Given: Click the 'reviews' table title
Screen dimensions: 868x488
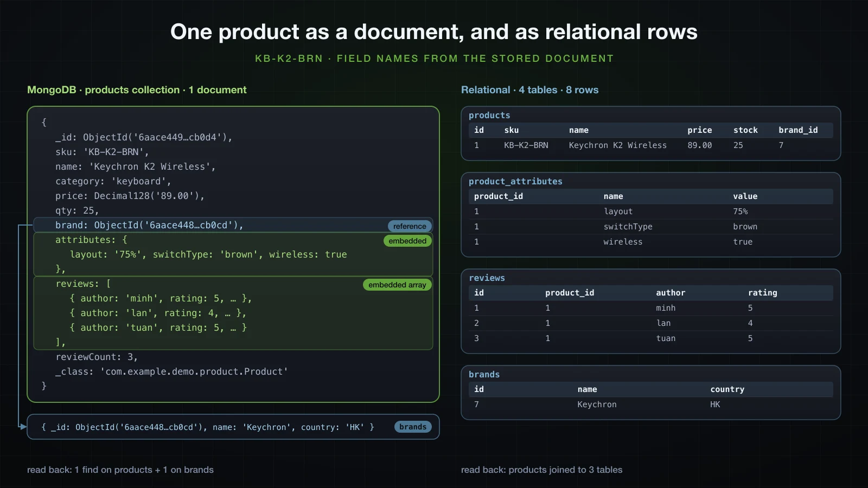Looking at the screenshot, I should coord(487,278).
